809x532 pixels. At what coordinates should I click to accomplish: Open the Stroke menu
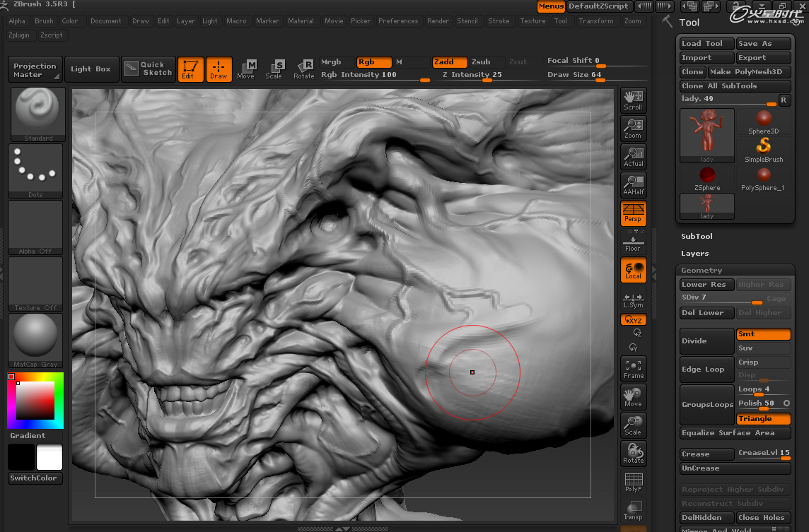[x=499, y=20]
